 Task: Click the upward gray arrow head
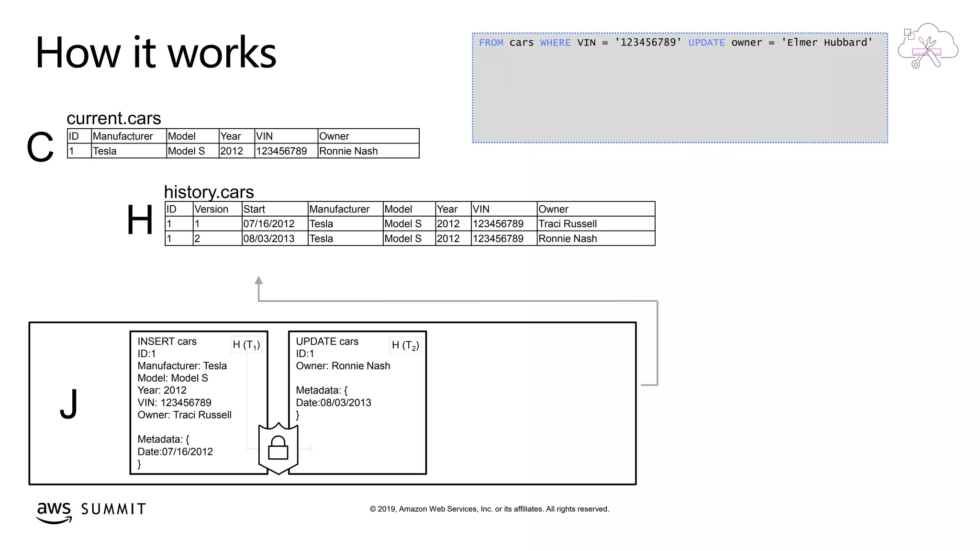[259, 280]
